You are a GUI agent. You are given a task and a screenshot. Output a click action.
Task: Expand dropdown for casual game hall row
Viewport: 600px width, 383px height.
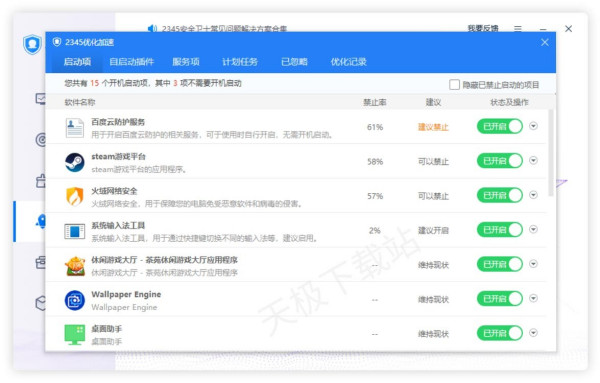pyautogui.click(x=533, y=264)
